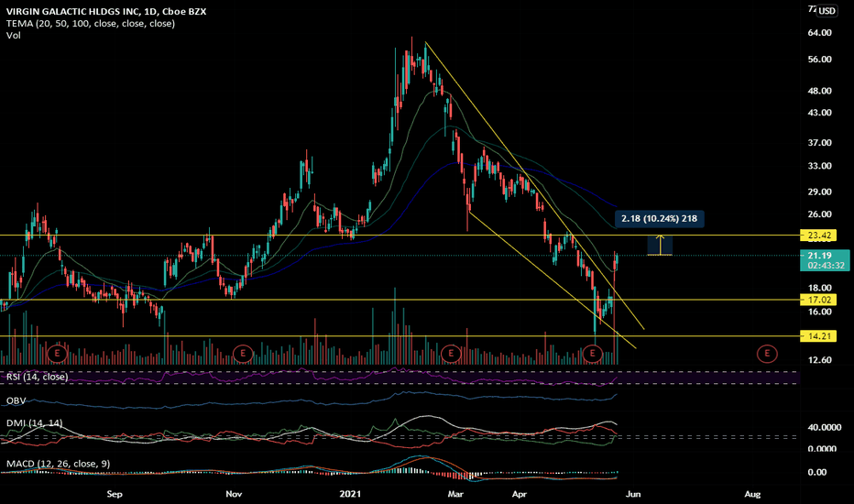
Task: Click the future earnings E marker near August
Action: (767, 354)
